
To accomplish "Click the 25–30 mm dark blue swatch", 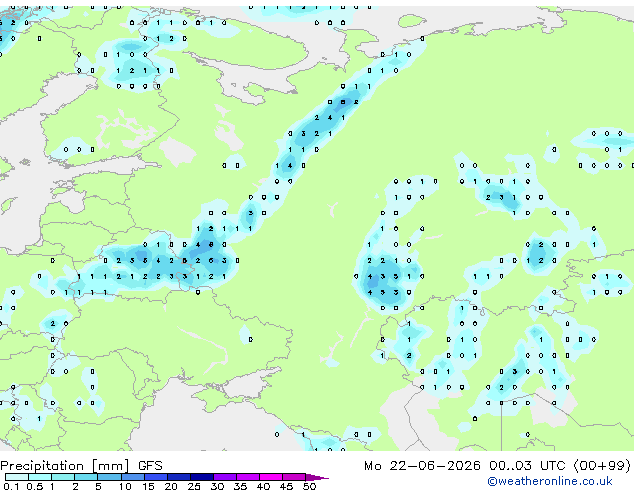I will [202, 477].
